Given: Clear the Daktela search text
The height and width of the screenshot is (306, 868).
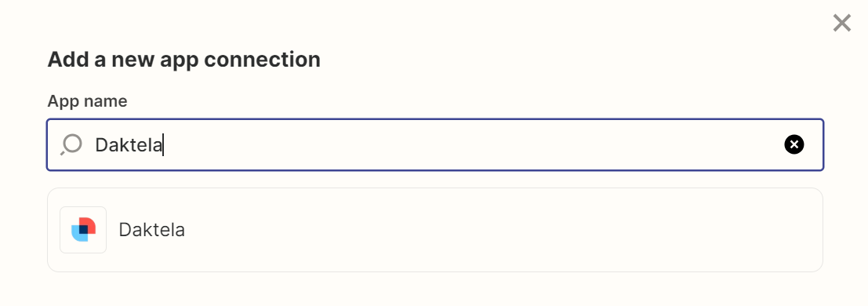Looking at the screenshot, I should [794, 144].
